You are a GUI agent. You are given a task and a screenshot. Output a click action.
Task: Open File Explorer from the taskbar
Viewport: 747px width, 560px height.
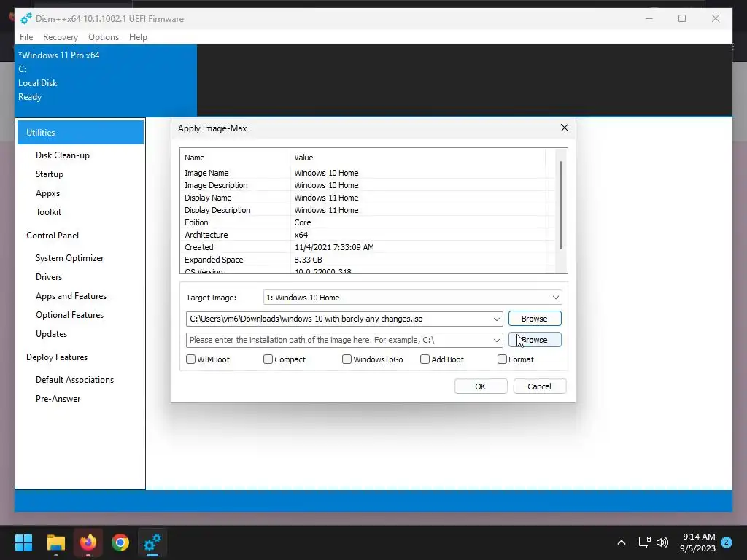55,542
